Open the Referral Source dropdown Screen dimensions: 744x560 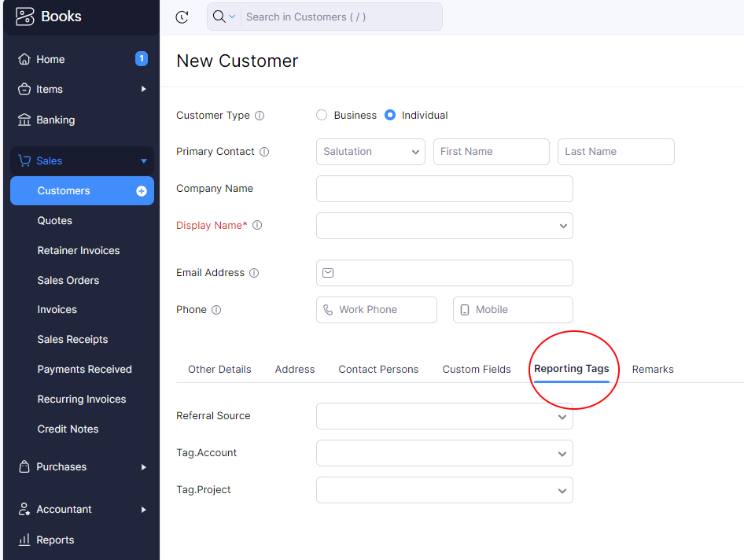click(x=444, y=416)
